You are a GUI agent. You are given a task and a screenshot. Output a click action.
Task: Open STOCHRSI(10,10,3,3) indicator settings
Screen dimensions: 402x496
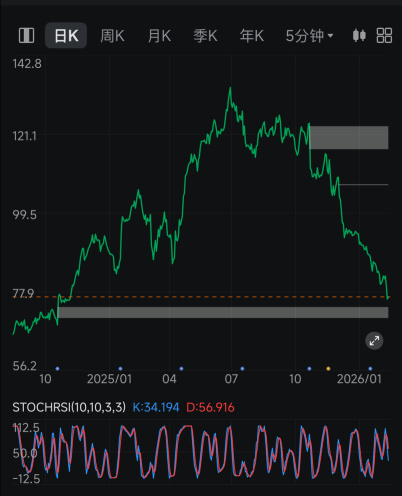click(x=69, y=407)
